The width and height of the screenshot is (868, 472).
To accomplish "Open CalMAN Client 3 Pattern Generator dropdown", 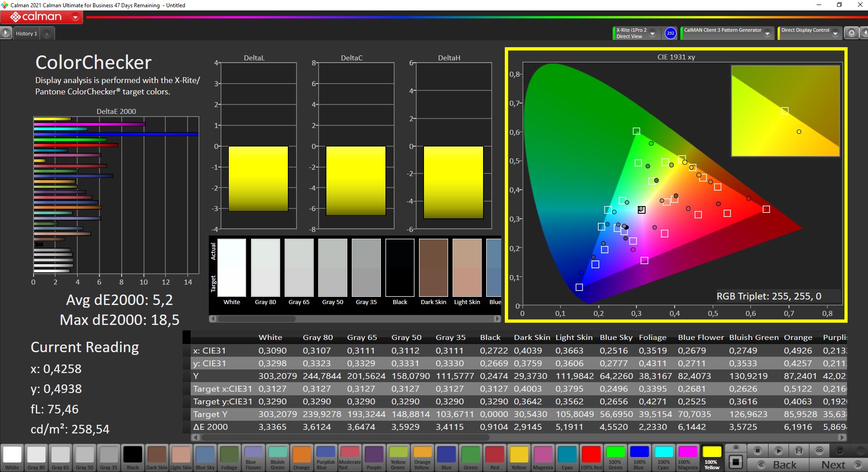I will pos(767,33).
